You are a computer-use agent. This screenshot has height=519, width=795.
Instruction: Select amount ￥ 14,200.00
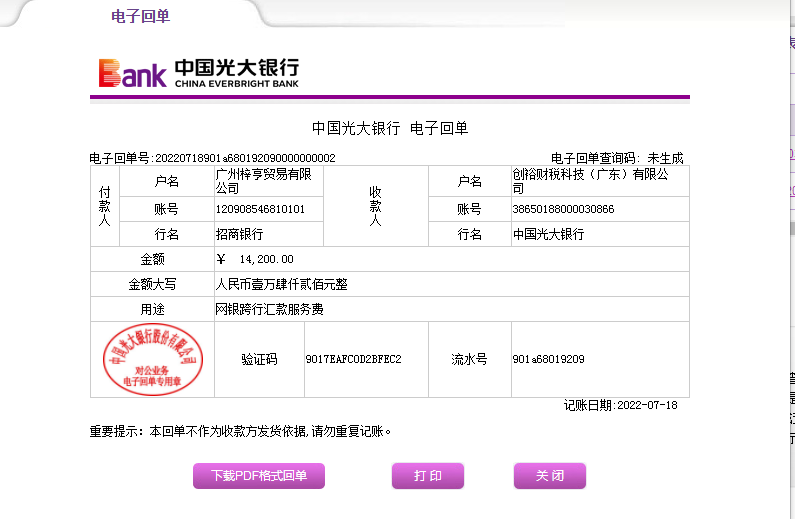pos(255,259)
